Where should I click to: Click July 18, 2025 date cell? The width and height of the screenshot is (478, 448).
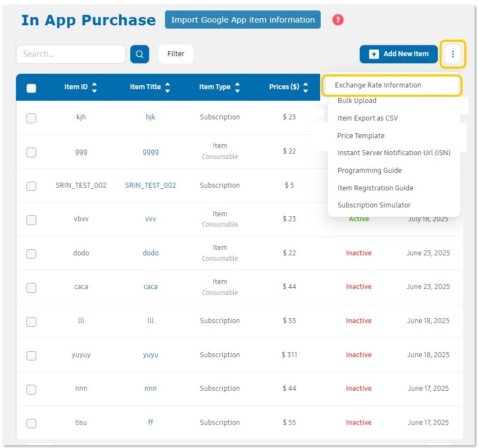(x=428, y=219)
